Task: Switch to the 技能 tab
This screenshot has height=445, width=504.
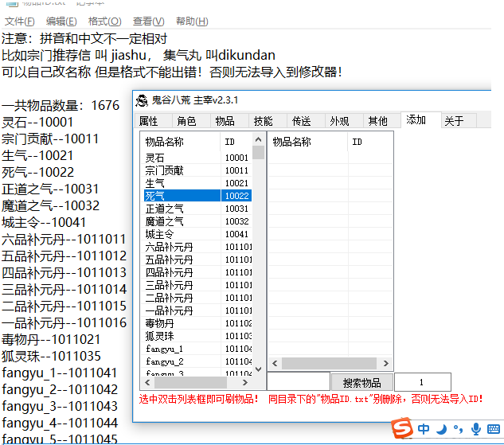Action: pos(268,121)
